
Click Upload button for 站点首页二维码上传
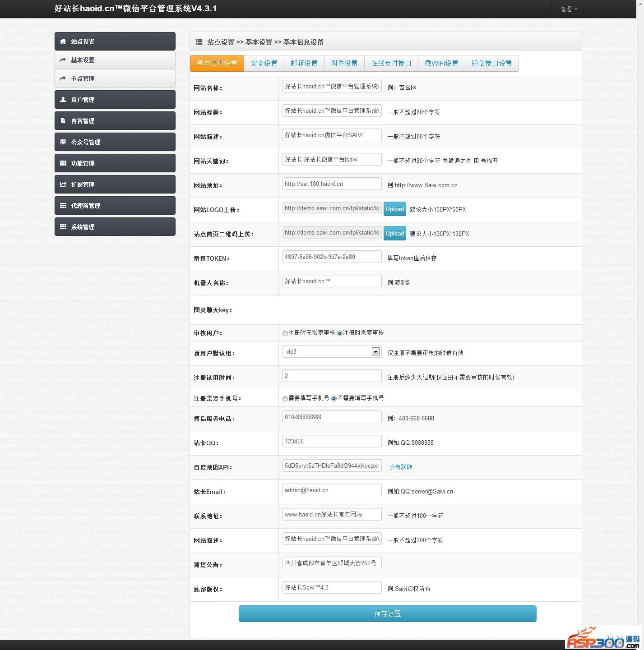[395, 234]
